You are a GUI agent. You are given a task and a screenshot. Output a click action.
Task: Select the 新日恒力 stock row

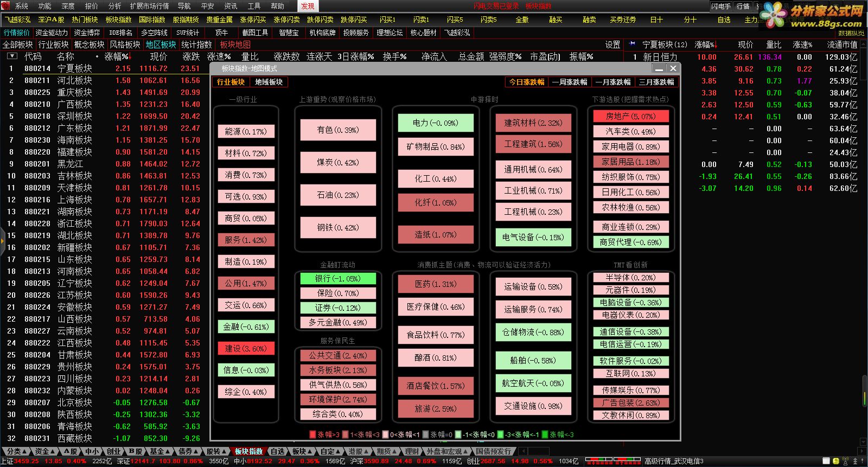pyautogui.click(x=745, y=57)
